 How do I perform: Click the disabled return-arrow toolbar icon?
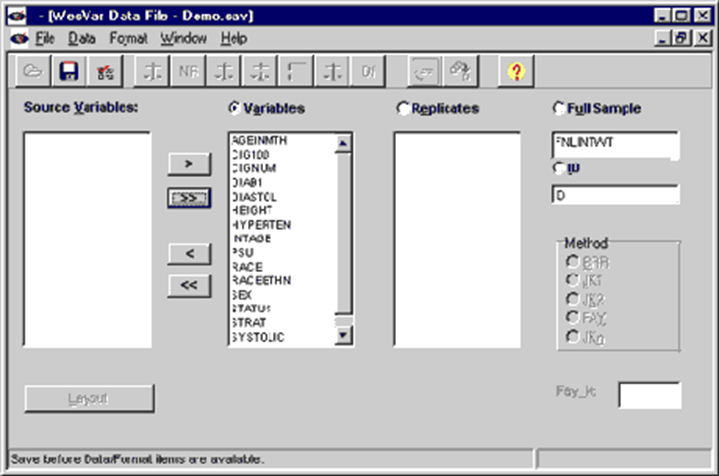(425, 71)
